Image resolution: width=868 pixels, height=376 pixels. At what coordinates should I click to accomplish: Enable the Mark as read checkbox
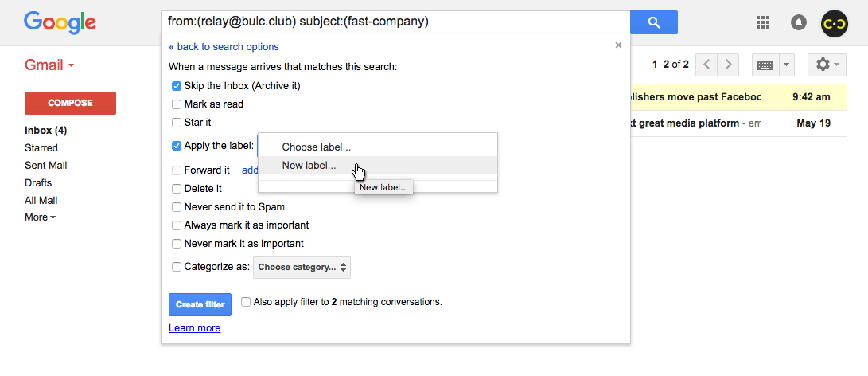176,104
